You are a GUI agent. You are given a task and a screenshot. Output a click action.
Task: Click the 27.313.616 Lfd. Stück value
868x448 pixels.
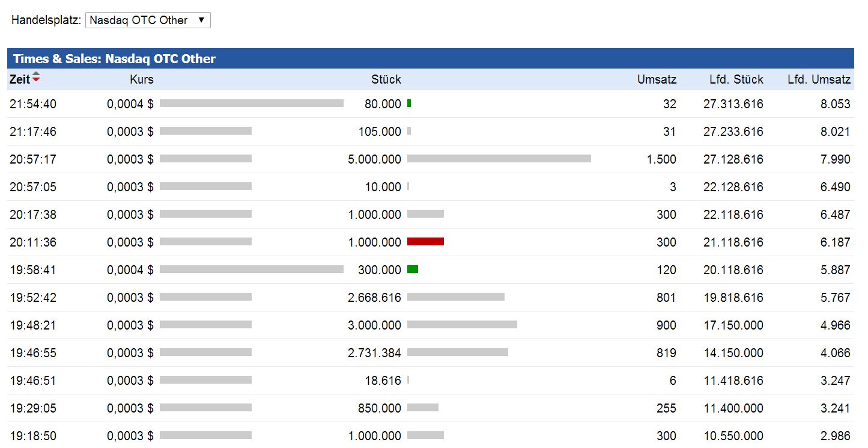[x=733, y=104]
